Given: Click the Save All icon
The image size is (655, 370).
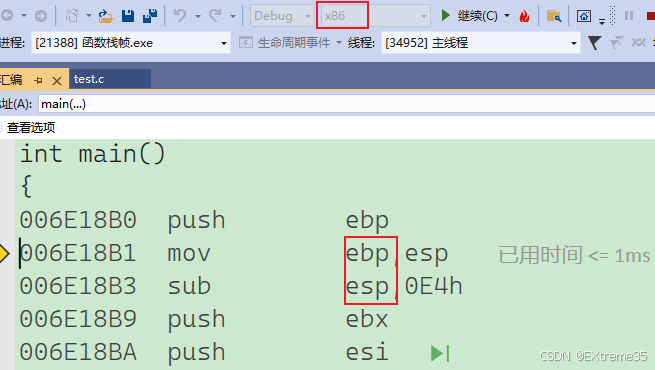Looking at the screenshot, I should click(150, 16).
